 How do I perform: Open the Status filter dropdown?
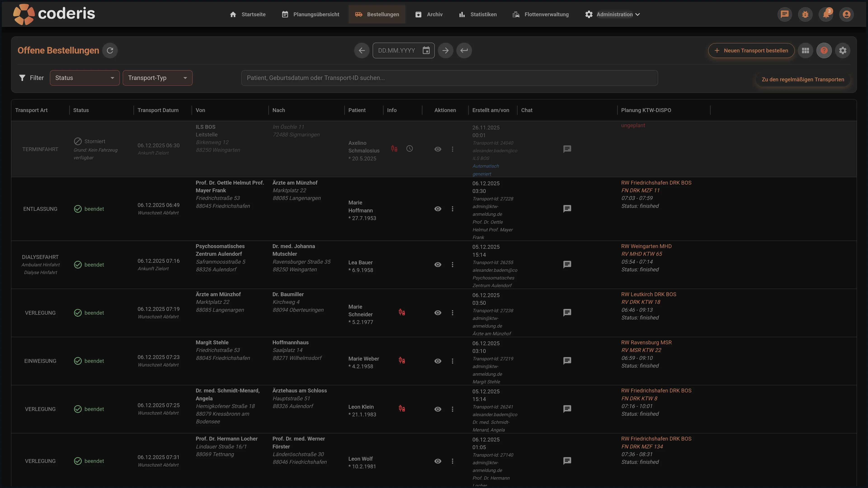pyautogui.click(x=85, y=78)
